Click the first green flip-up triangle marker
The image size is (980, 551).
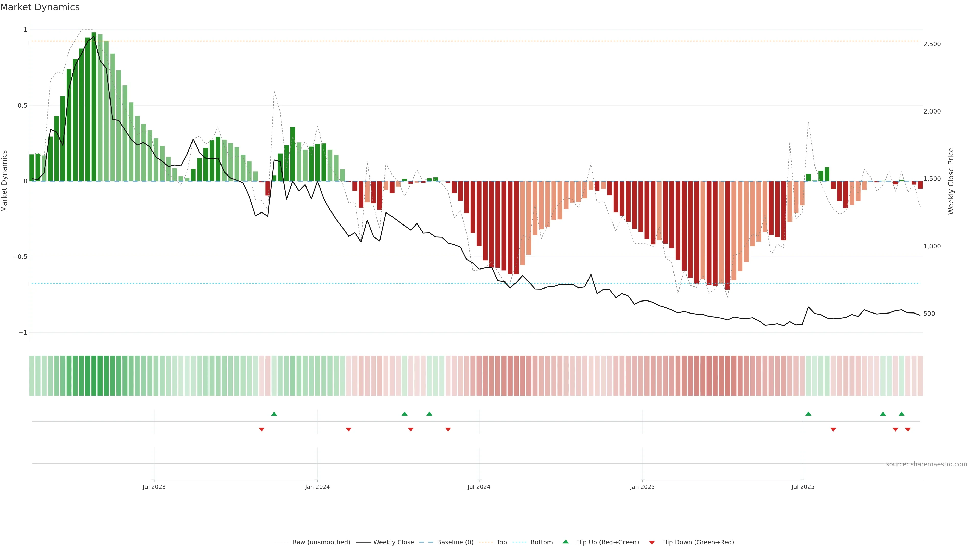tap(274, 414)
